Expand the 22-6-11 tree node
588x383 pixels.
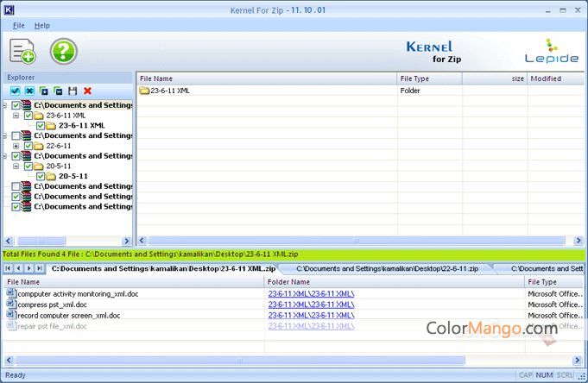16,146
